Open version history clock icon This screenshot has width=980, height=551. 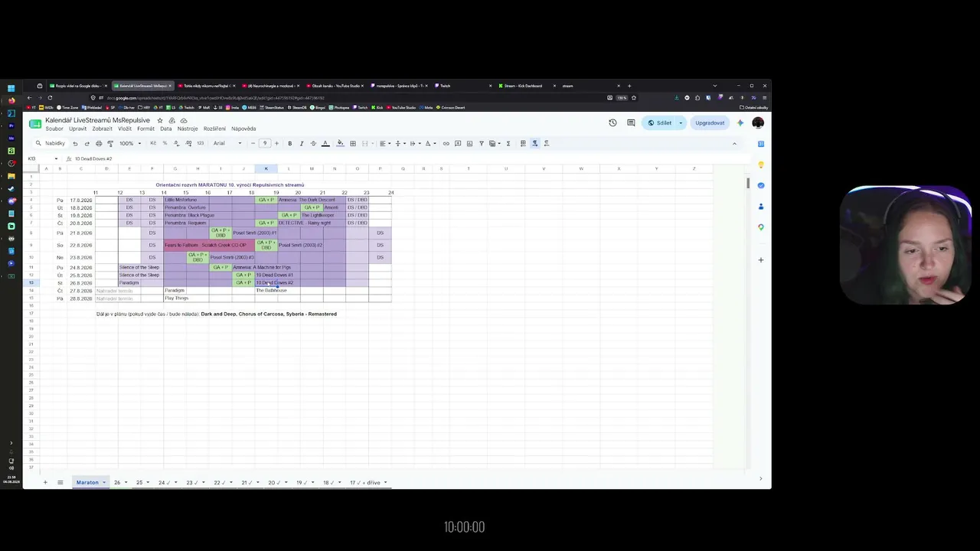612,122
